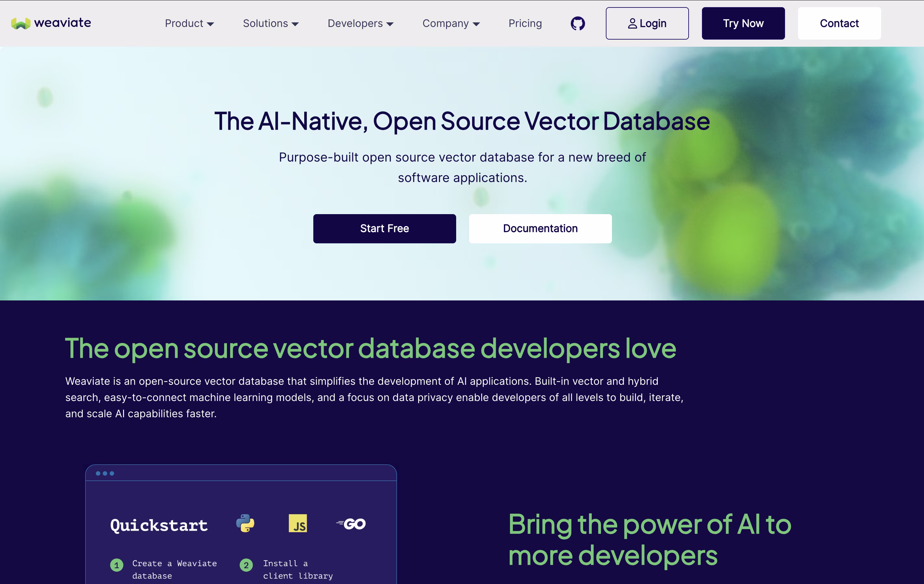Open the GitHub repository icon

point(578,23)
